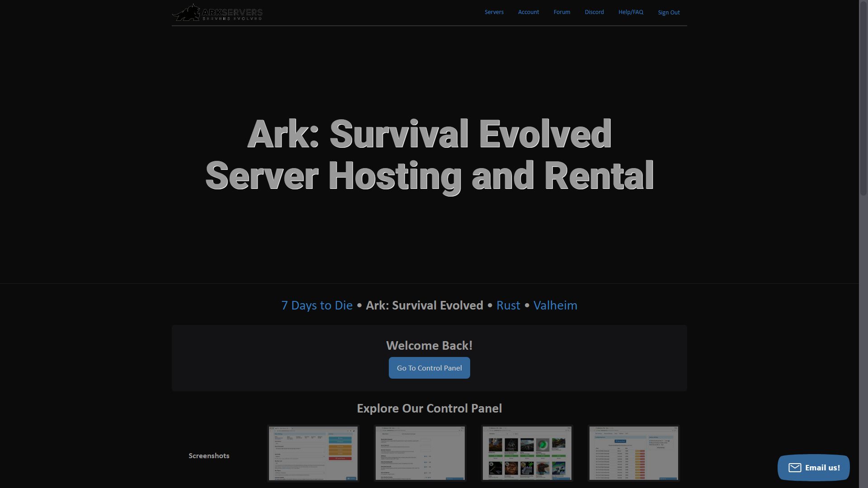The image size is (868, 488).
Task: Click the Discord icon link
Action: click(594, 13)
